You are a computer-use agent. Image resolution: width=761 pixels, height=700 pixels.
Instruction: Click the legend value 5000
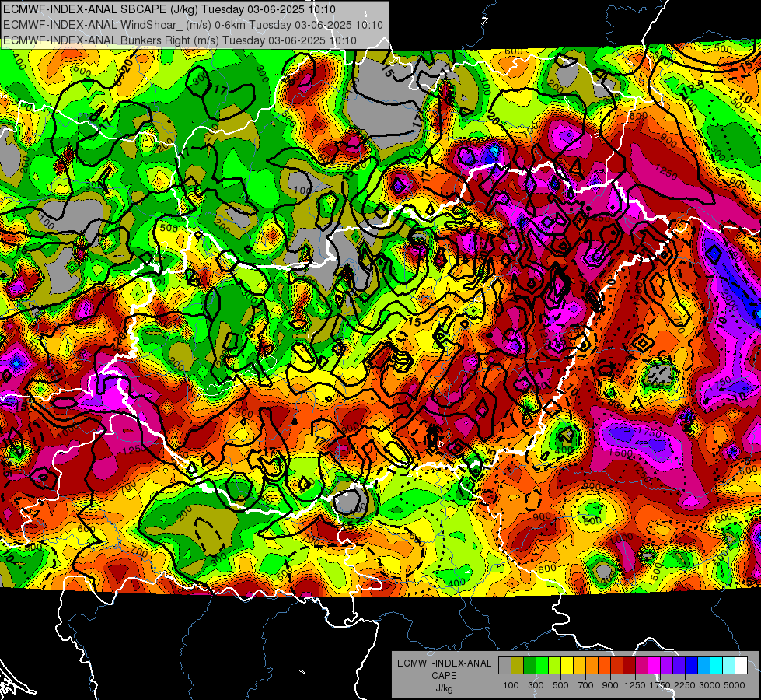click(x=735, y=685)
